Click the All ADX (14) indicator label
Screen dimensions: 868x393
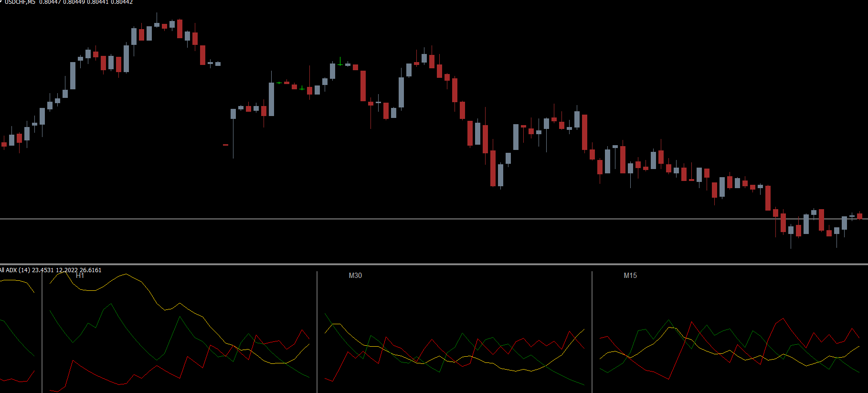[15, 270]
